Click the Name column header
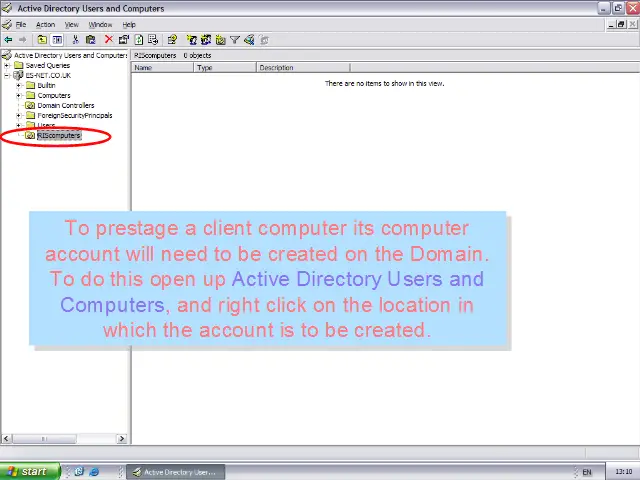Image resolution: width=640 pixels, height=480 pixels. pyautogui.click(x=162, y=68)
